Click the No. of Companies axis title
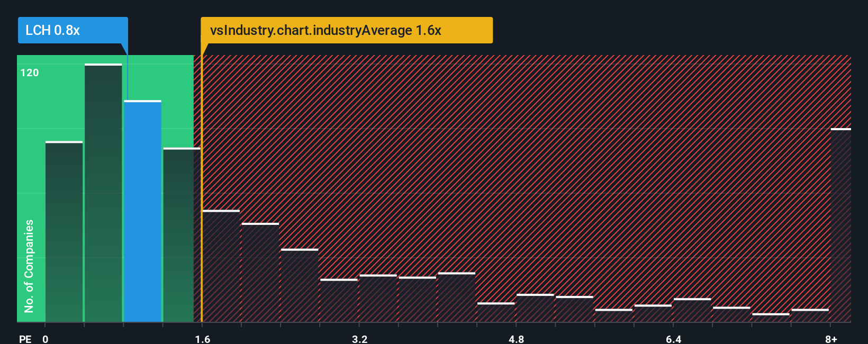The image size is (868, 344). [29, 266]
